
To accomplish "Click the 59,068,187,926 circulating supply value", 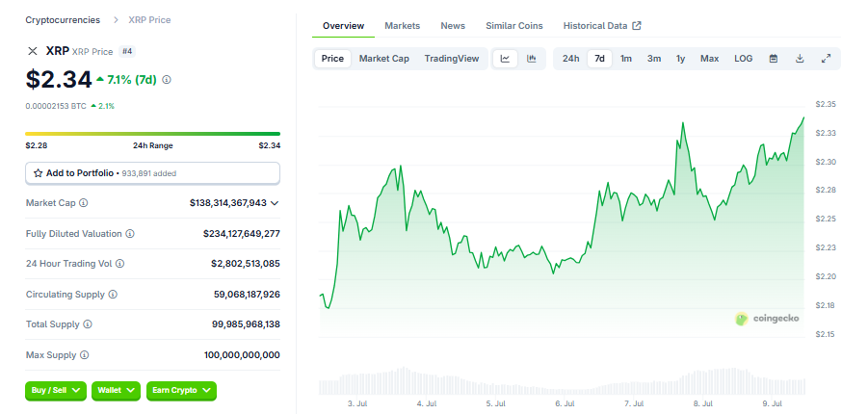I will tap(247, 295).
